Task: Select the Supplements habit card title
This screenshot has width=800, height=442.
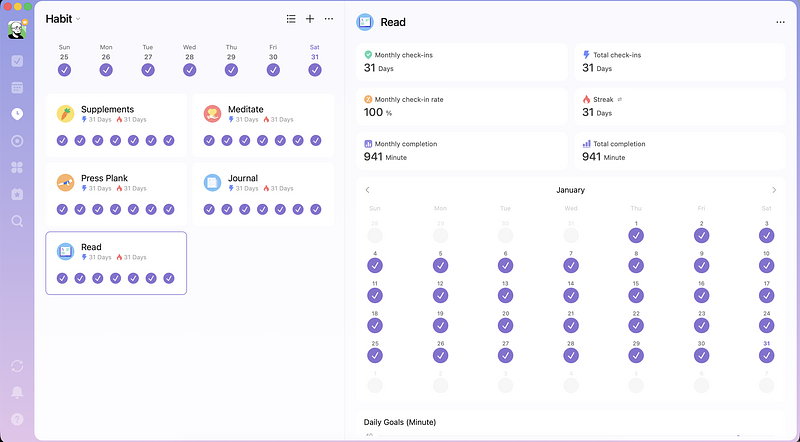Action: point(107,109)
